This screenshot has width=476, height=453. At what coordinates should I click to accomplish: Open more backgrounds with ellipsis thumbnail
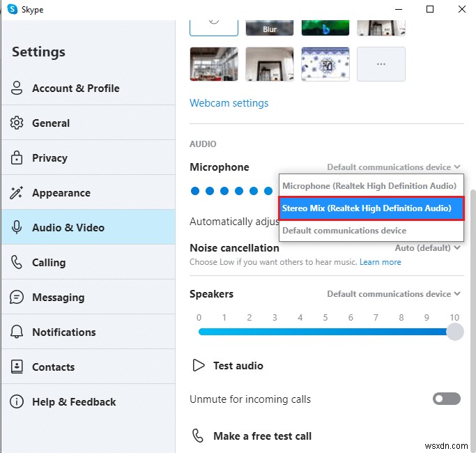pyautogui.click(x=381, y=64)
